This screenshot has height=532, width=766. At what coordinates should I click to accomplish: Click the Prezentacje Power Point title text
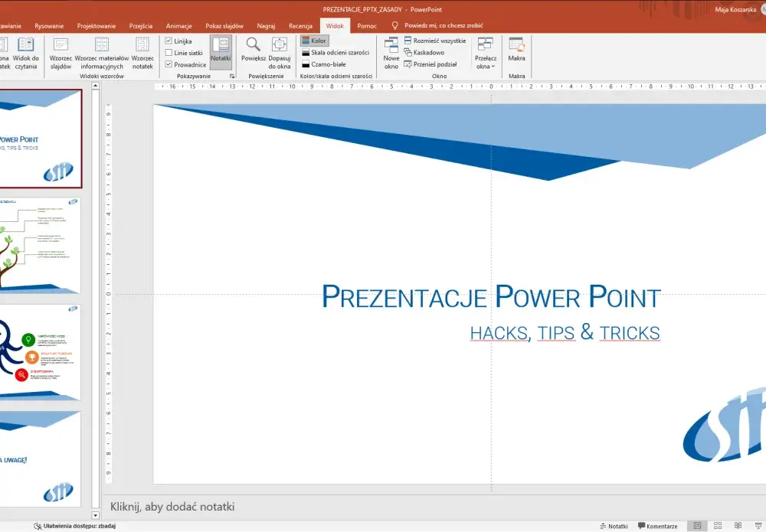point(491,296)
